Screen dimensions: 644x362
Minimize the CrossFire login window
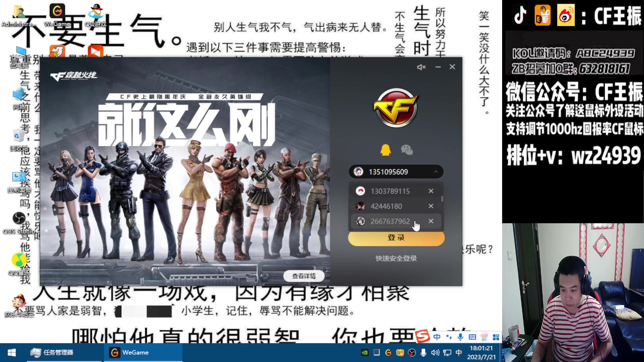point(438,67)
